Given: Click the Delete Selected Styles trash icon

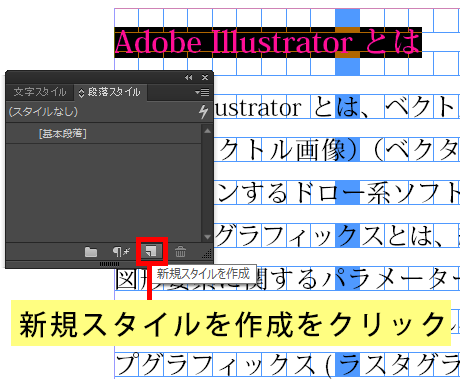Looking at the screenshot, I should pos(180,252).
